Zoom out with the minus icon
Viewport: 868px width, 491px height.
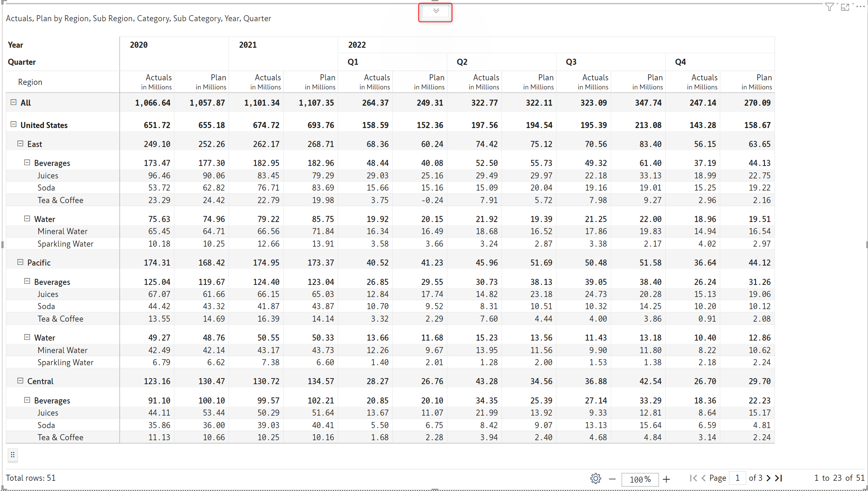(612, 479)
